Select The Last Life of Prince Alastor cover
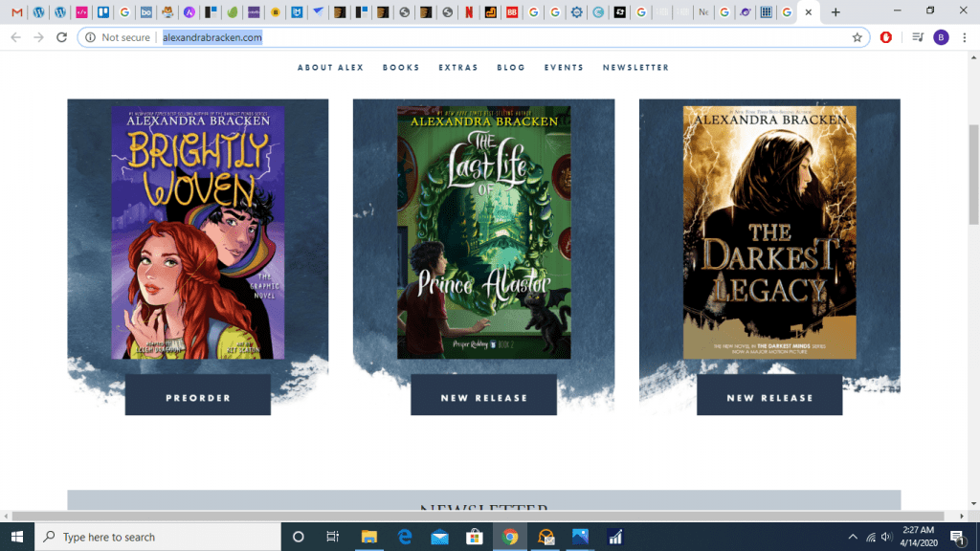 coord(483,232)
